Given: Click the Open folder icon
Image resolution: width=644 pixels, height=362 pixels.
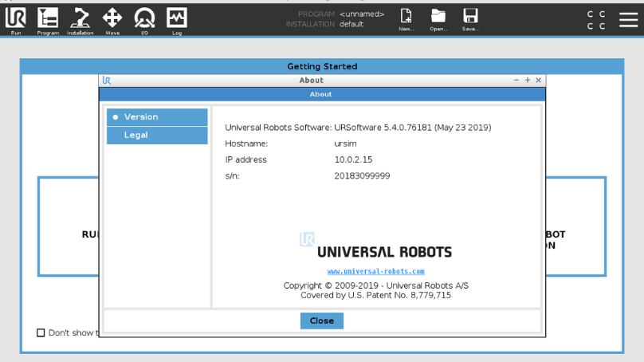Looking at the screenshot, I should pyautogui.click(x=438, y=20).
